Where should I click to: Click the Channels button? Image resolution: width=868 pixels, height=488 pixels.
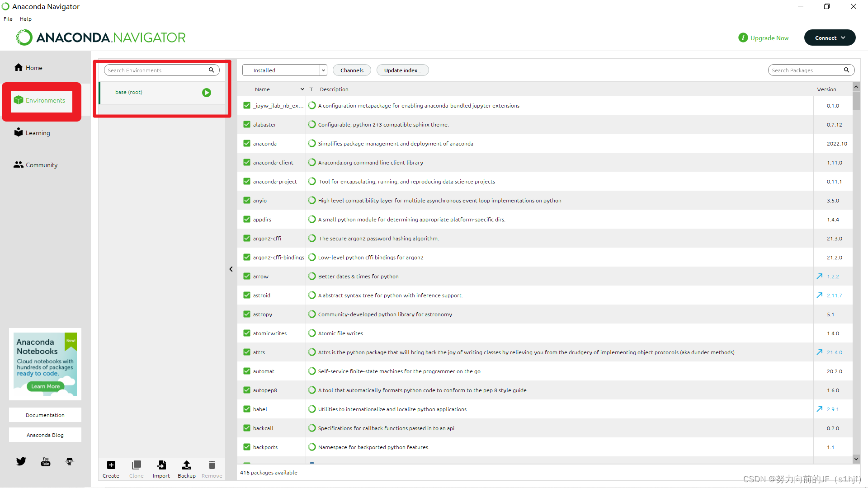[x=351, y=70]
